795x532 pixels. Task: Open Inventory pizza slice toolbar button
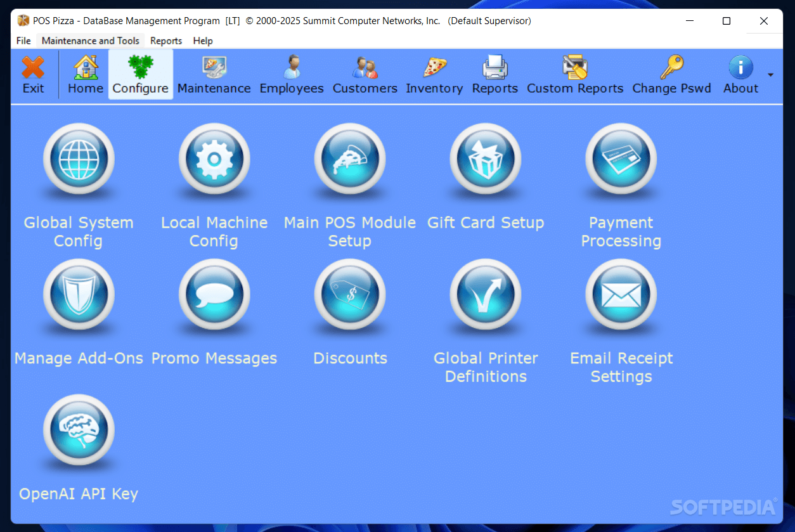[x=434, y=75]
